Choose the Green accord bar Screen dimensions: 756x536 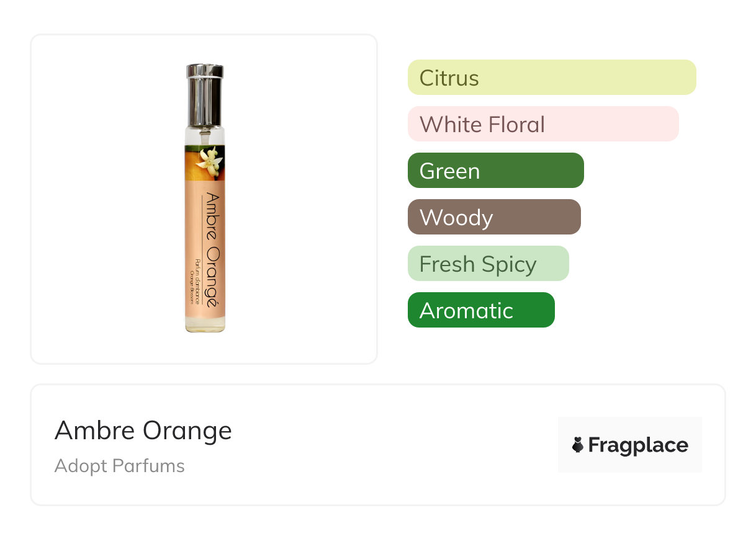click(495, 171)
